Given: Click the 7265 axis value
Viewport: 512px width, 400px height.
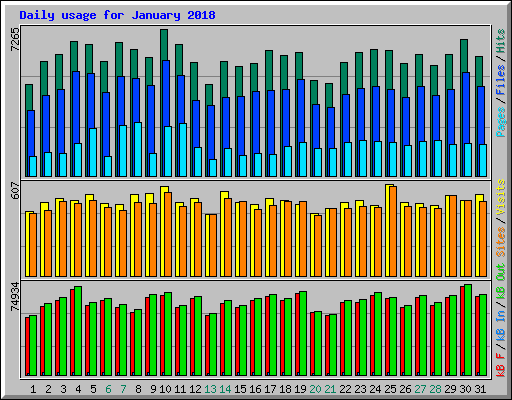Looking at the screenshot, I should (x=15, y=39).
